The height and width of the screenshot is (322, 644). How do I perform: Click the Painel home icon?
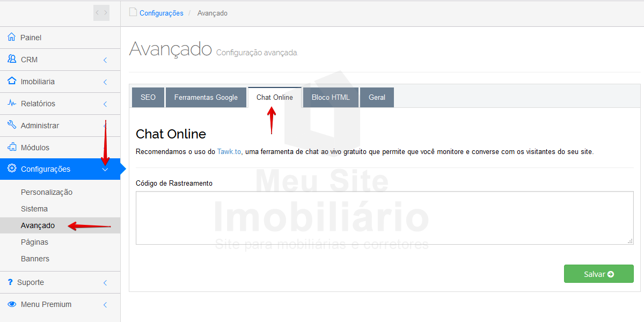coord(12,38)
